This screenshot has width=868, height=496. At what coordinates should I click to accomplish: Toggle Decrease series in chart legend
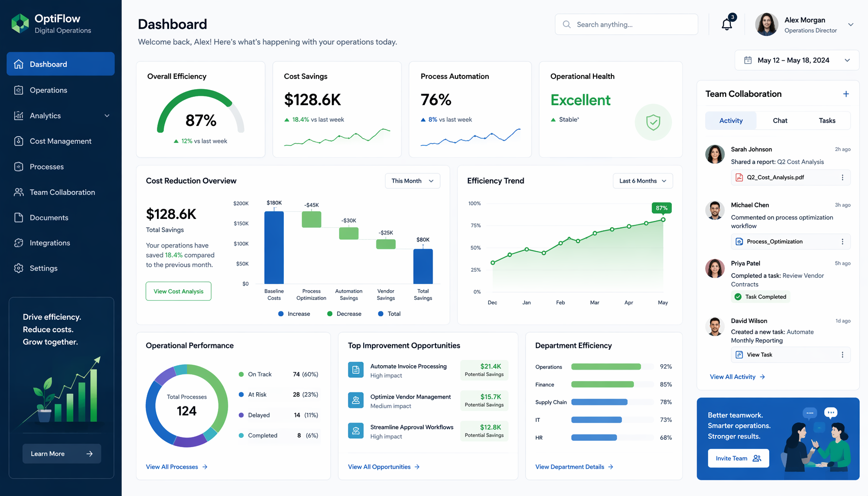coord(344,314)
